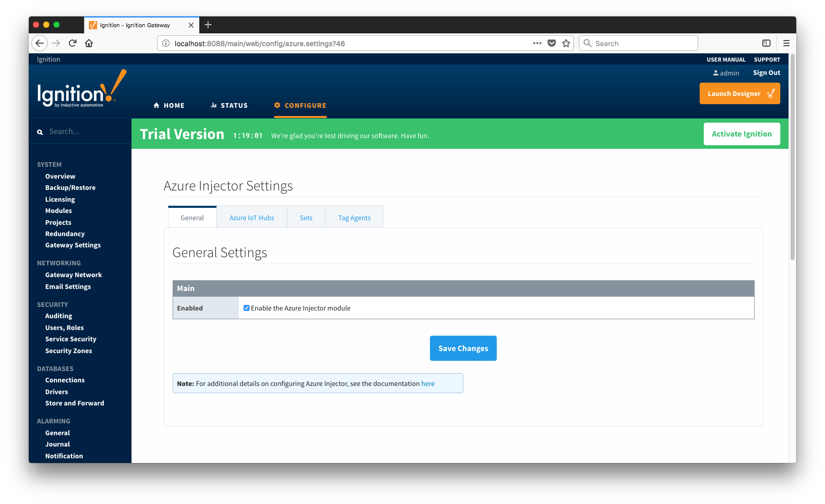Uncheck Enable the Azure Injector module
The height and width of the screenshot is (504, 825).
(247, 308)
